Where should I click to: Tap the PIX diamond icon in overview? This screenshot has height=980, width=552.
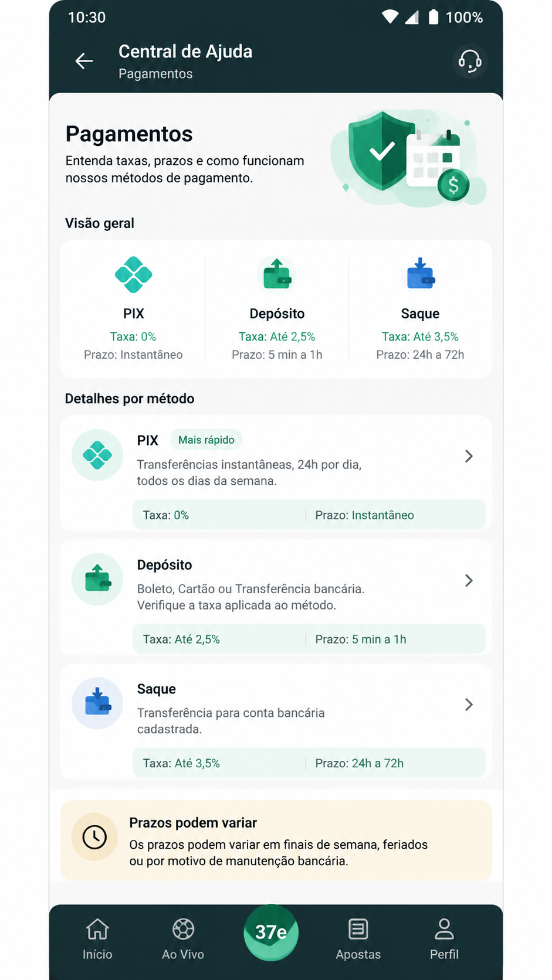click(x=133, y=274)
